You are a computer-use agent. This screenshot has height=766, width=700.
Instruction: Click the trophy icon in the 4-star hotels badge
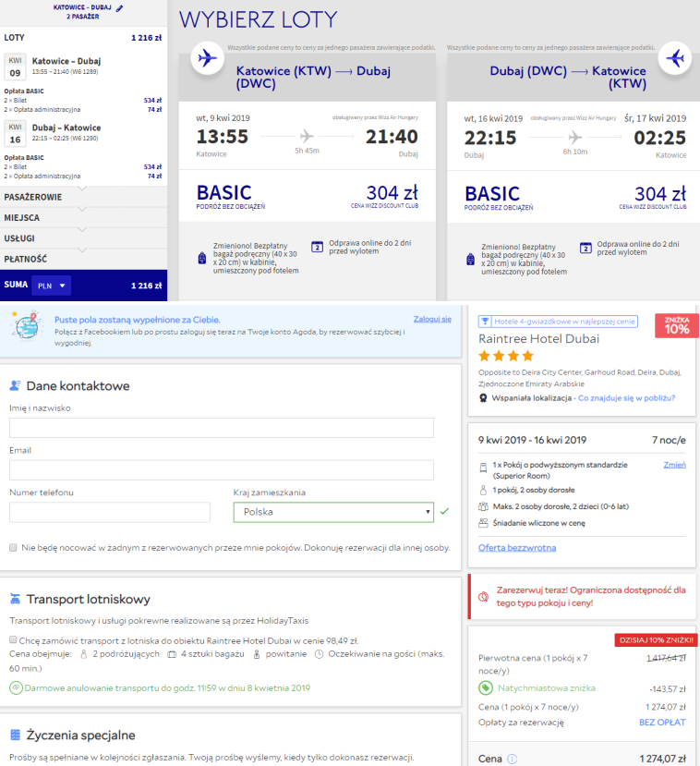pos(485,322)
